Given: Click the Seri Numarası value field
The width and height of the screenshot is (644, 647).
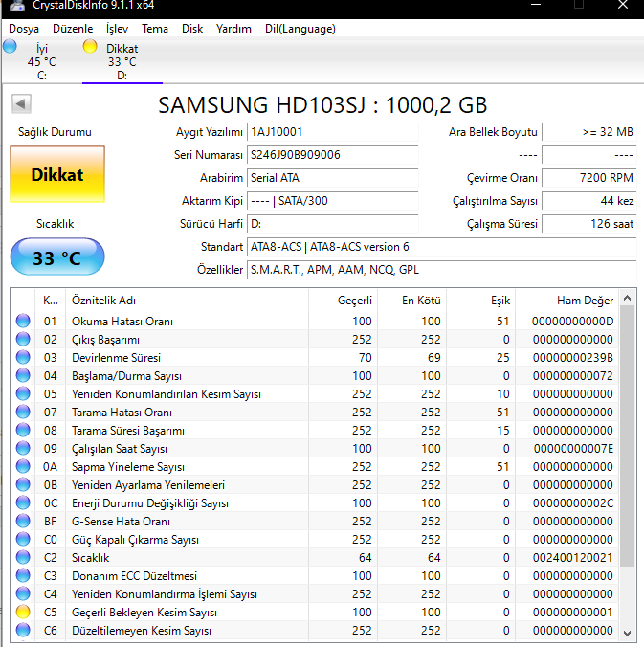Looking at the screenshot, I should tap(332, 155).
